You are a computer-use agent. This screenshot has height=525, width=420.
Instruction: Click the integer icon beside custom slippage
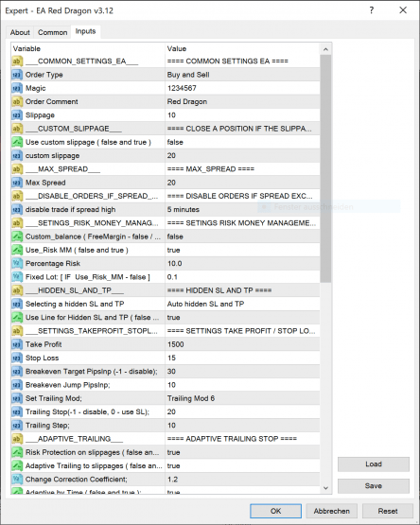(x=17, y=156)
